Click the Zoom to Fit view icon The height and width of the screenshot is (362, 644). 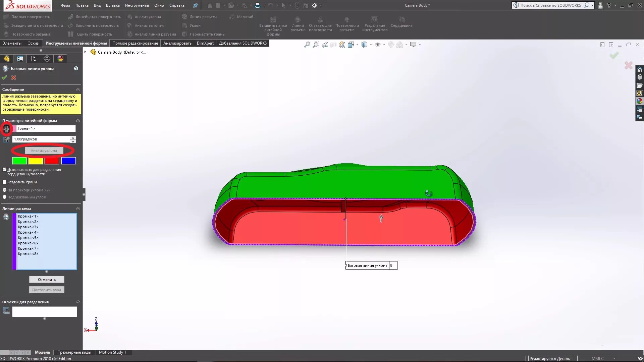click(307, 45)
